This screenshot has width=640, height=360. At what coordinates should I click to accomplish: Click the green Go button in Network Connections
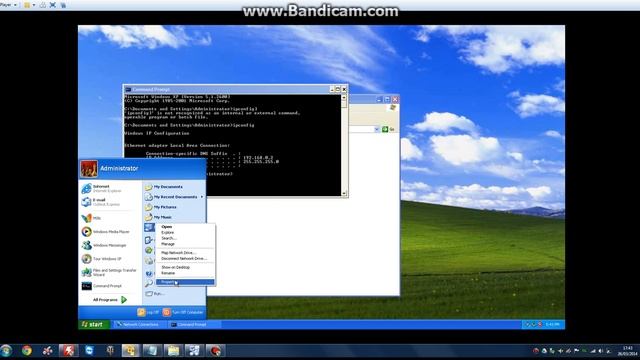(x=385, y=129)
